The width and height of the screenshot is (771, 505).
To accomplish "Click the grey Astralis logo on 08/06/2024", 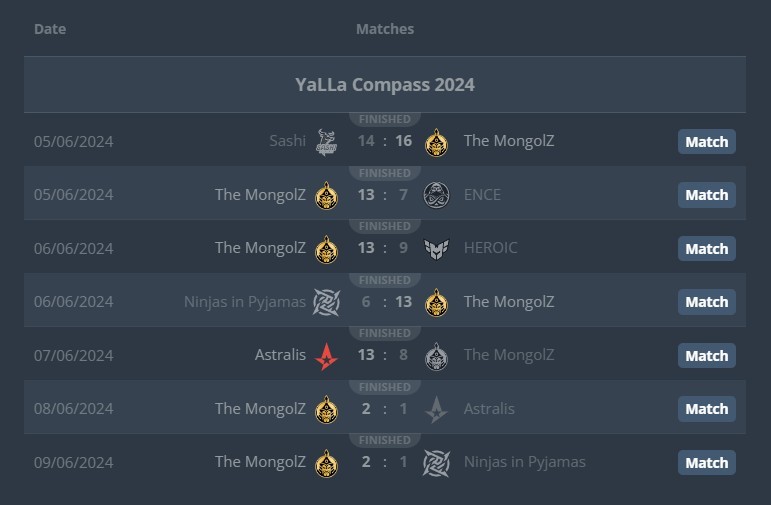I will [x=436, y=409].
